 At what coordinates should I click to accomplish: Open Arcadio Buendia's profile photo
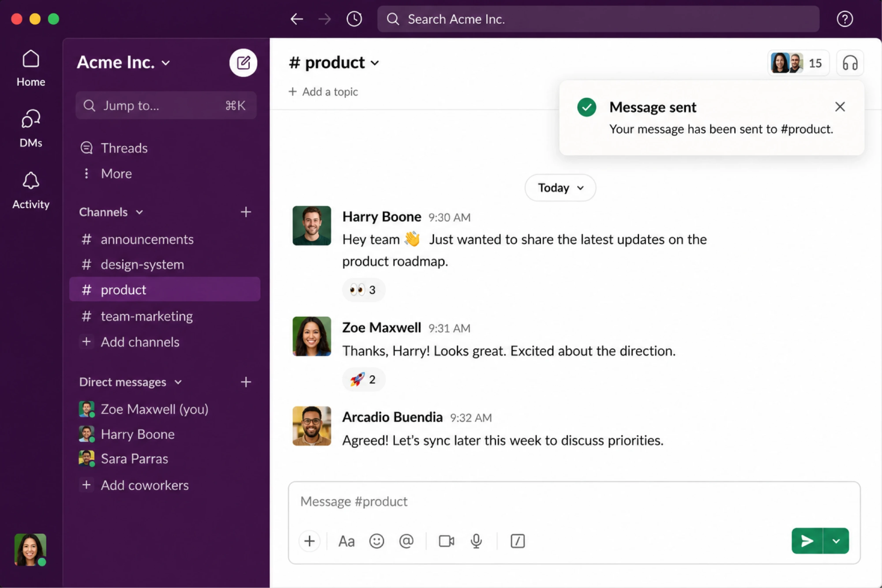click(x=312, y=426)
